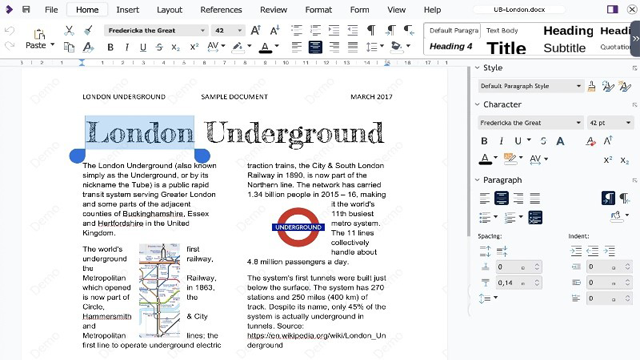Toggle strikethrough in the ribbon toolbar
Image resolution: width=640 pixels, height=360 pixels.
159,47
